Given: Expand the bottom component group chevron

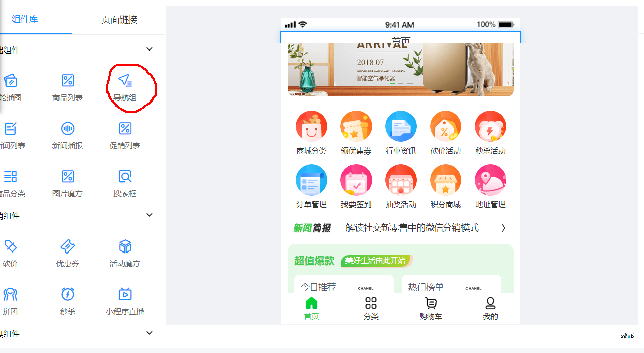Looking at the screenshot, I should (x=149, y=333).
